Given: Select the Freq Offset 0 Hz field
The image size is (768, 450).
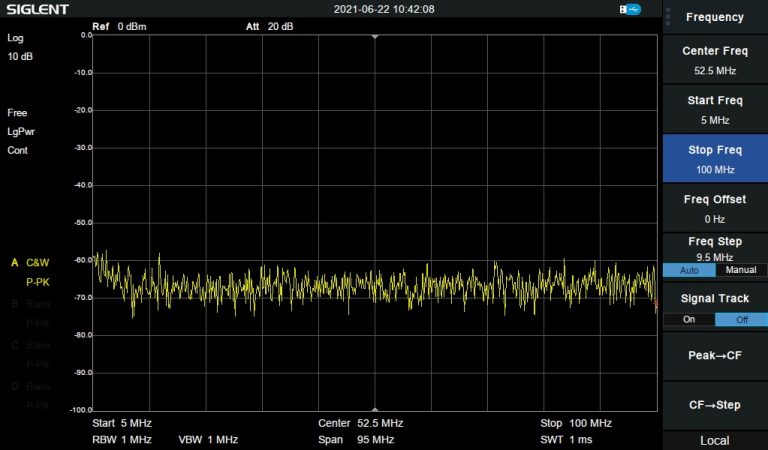Looking at the screenshot, I should point(715,208).
